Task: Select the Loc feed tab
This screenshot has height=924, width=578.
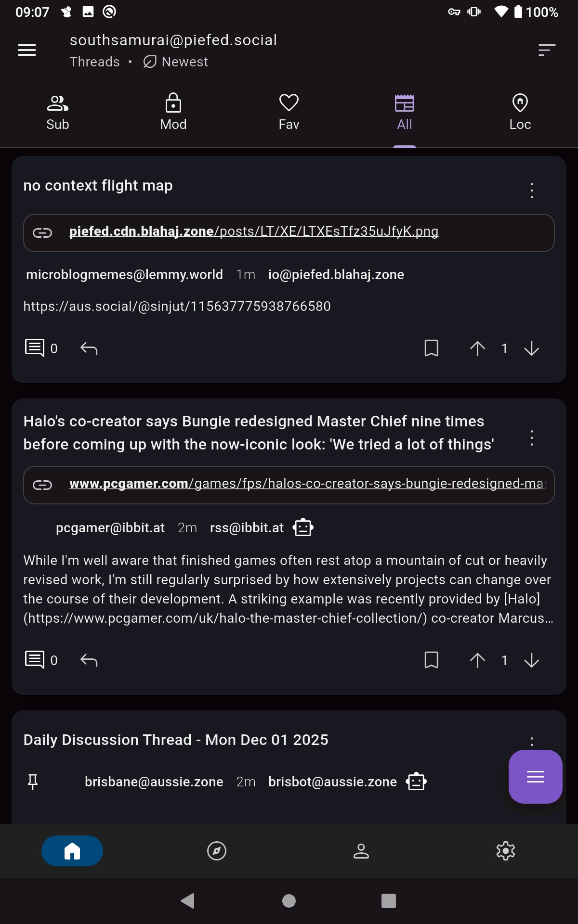Action: [520, 113]
